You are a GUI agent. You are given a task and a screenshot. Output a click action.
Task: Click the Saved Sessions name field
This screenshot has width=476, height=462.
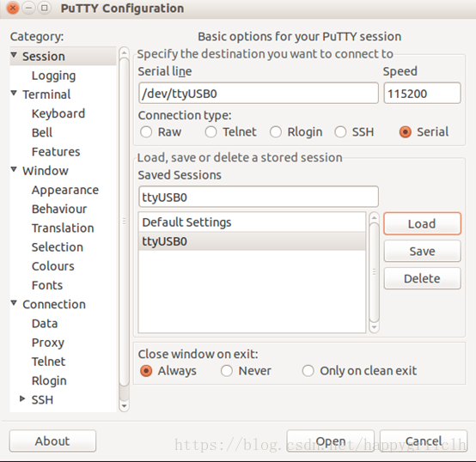pos(259,197)
